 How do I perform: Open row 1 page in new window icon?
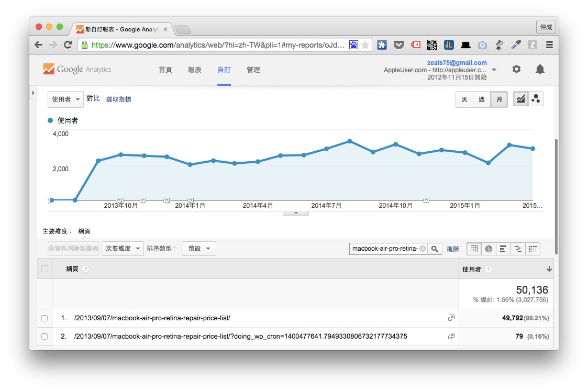tap(451, 318)
